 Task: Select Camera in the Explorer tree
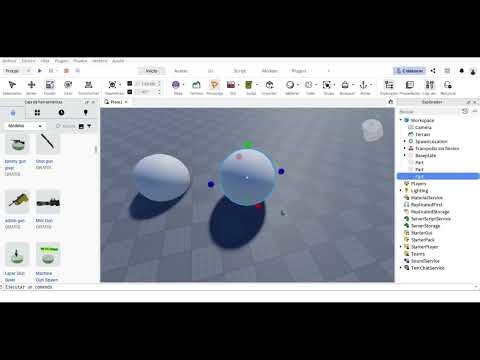[x=423, y=127]
